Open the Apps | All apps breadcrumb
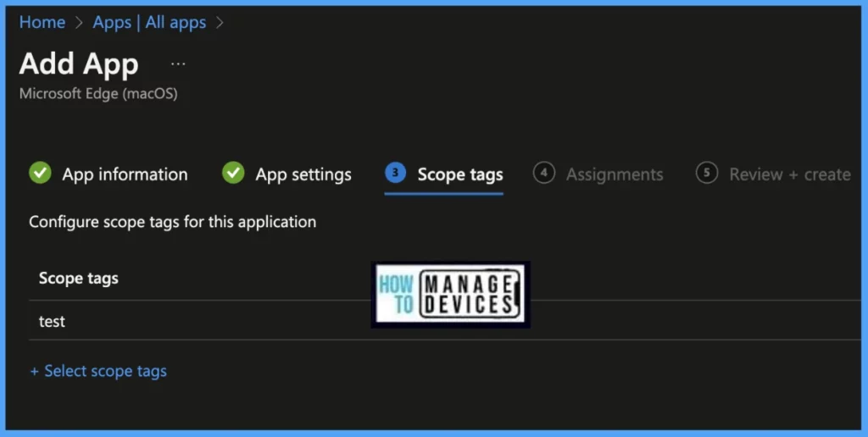 click(x=149, y=23)
